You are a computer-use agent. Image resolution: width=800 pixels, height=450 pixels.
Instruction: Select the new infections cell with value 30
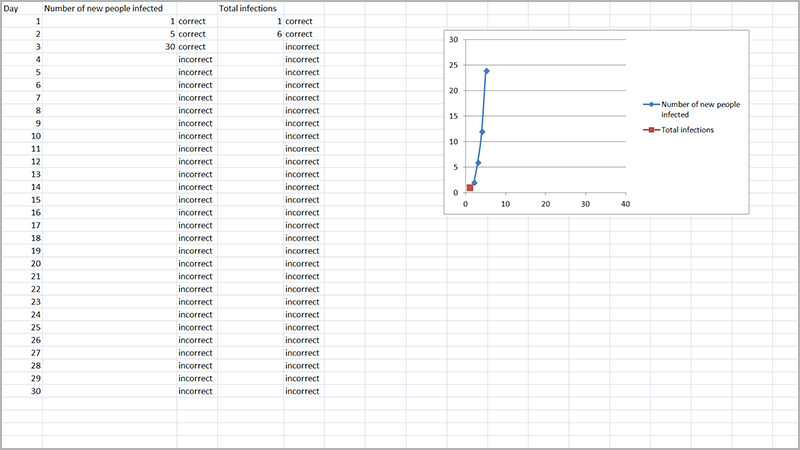coord(110,46)
